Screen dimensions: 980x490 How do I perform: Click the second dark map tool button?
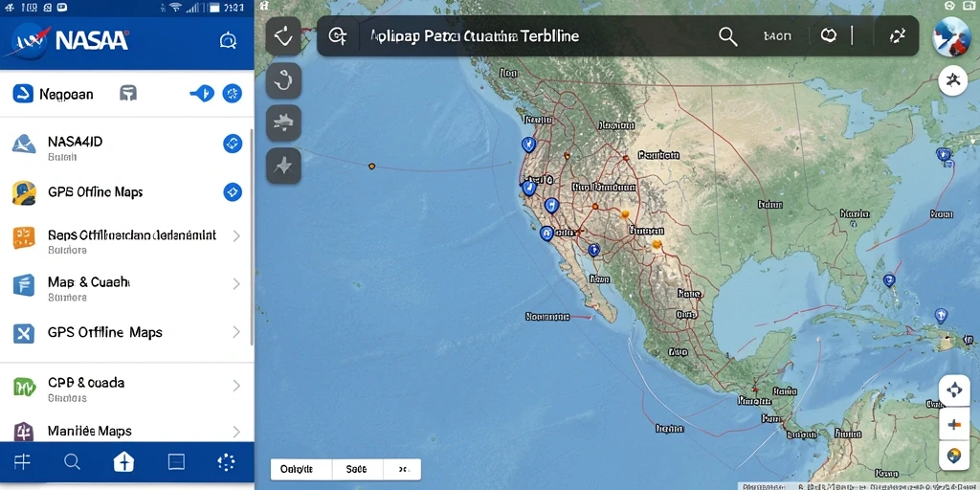tap(283, 80)
